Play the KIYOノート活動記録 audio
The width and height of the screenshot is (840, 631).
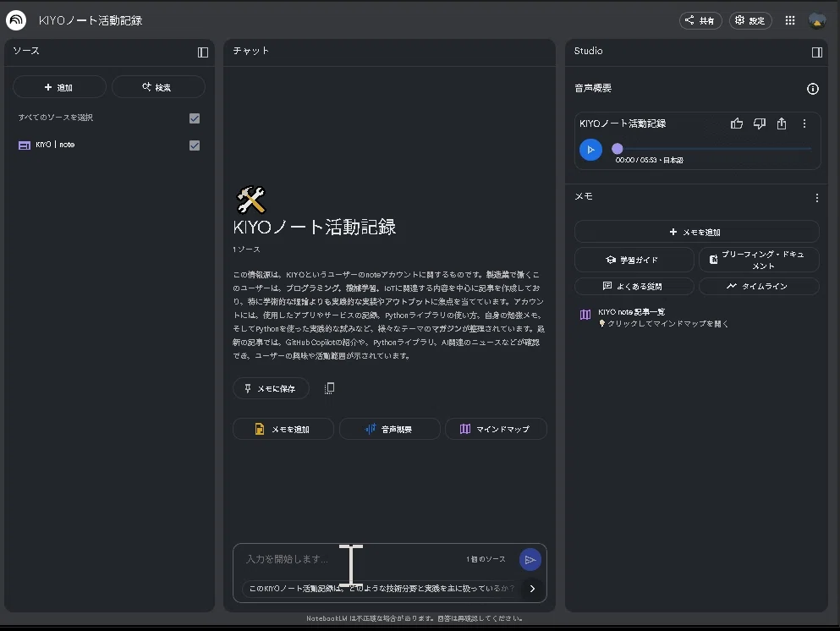[x=591, y=150]
